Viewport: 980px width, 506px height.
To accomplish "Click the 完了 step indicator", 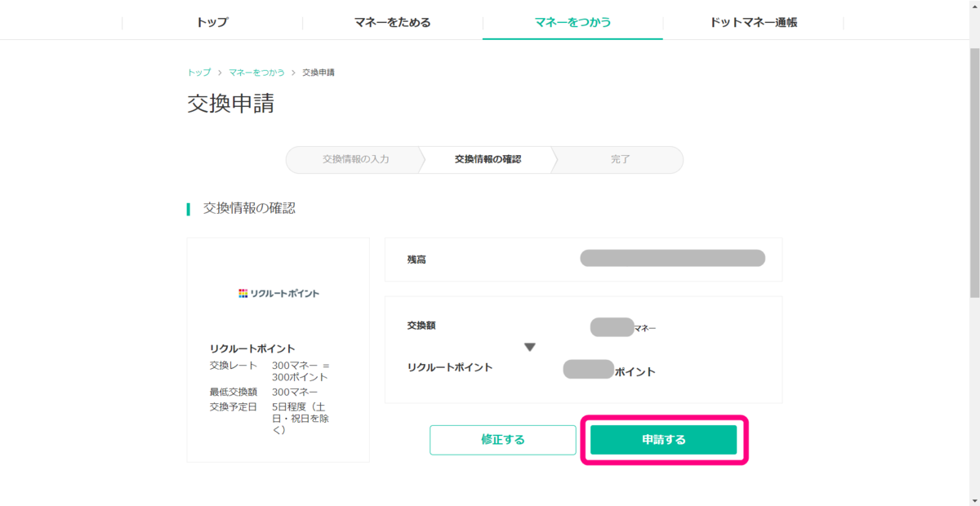I will coord(621,159).
